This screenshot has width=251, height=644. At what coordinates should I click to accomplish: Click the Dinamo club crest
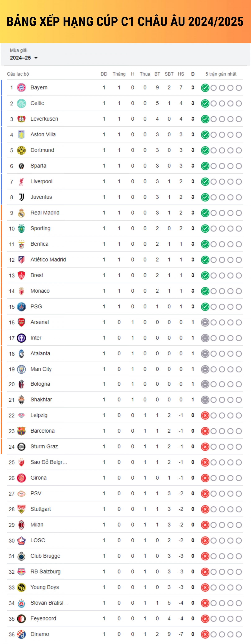[21, 634]
